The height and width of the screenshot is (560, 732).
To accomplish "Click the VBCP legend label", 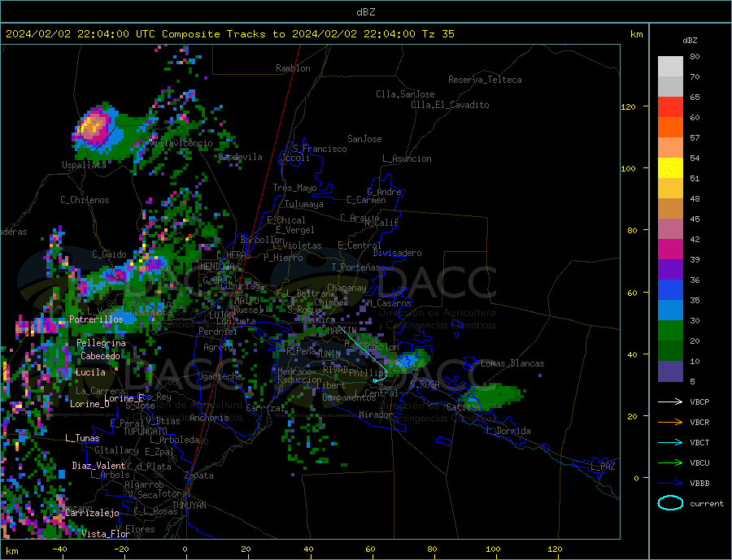I will tap(699, 402).
